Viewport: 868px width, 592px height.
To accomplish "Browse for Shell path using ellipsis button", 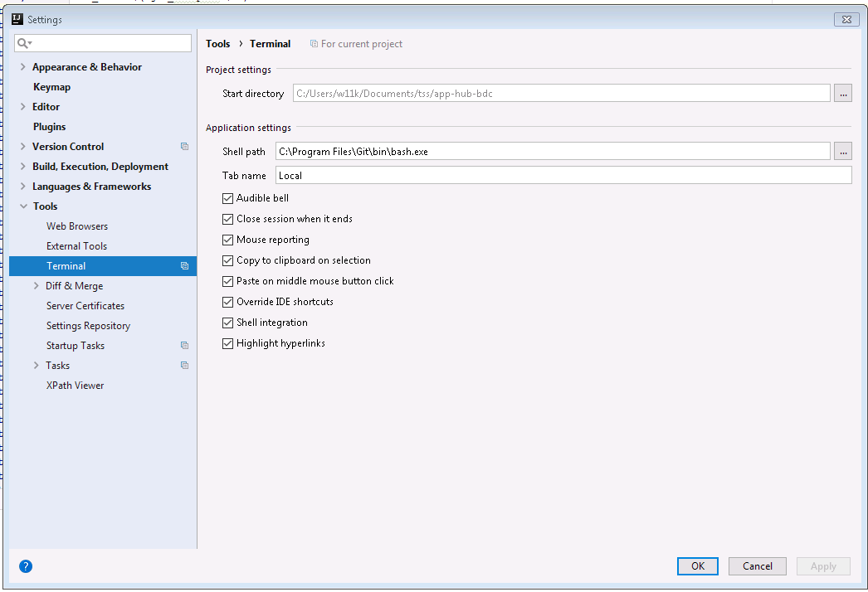I will pyautogui.click(x=843, y=151).
